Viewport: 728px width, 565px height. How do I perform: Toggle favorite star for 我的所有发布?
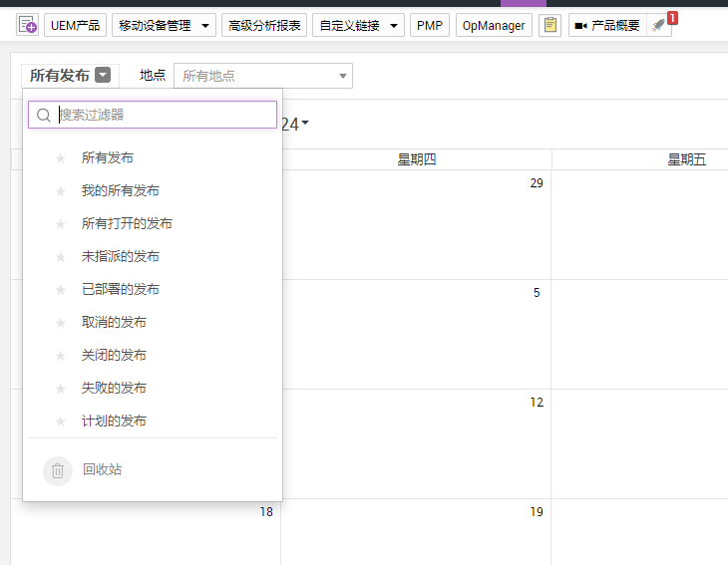click(60, 190)
